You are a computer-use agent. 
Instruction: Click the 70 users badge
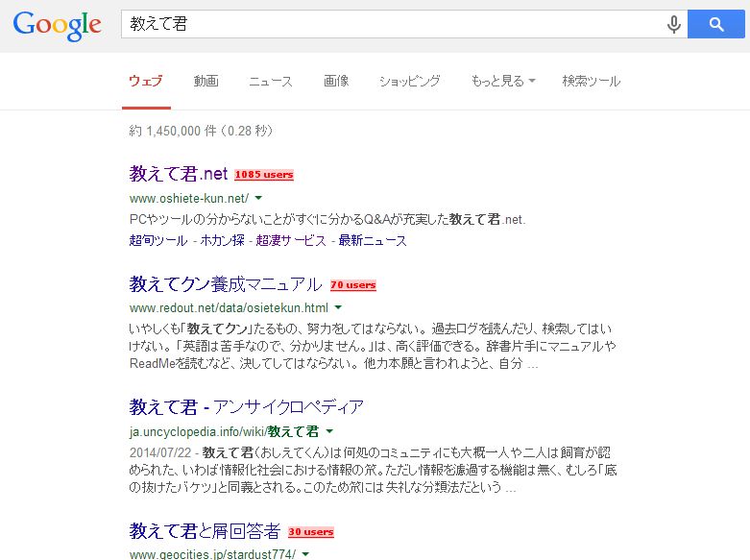click(353, 285)
